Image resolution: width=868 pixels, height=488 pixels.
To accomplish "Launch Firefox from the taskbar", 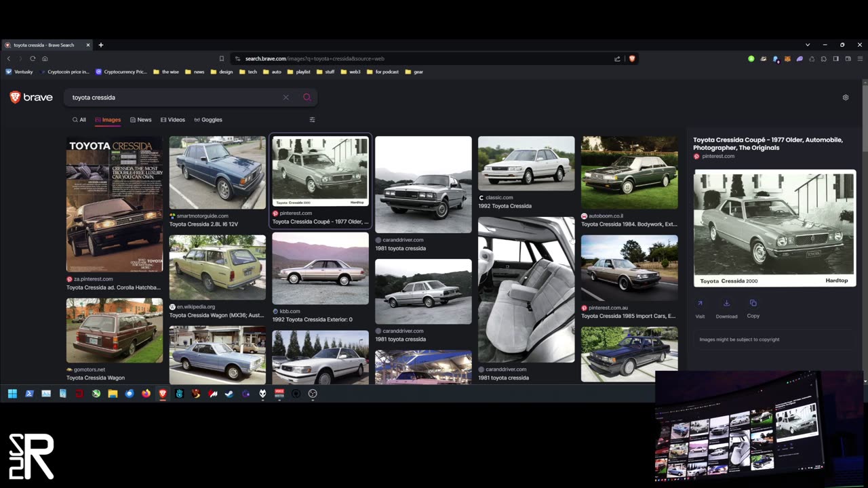I will tap(146, 393).
